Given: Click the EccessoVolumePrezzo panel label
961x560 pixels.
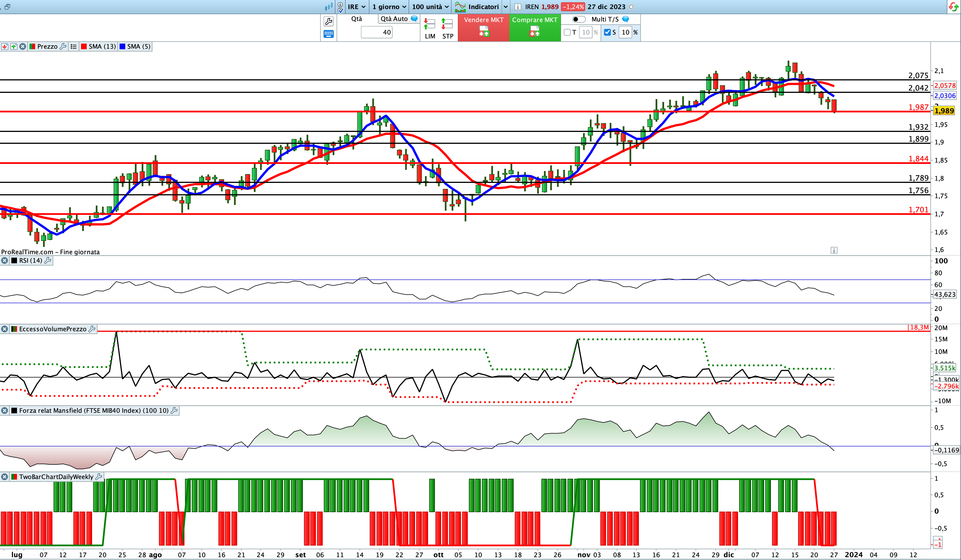Looking at the screenshot, I should (53, 329).
